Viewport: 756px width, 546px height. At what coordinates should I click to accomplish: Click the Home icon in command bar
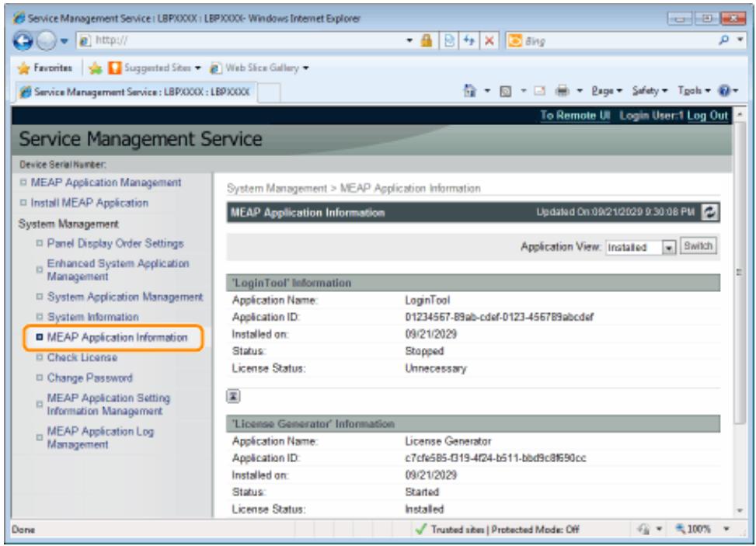pyautogui.click(x=469, y=91)
